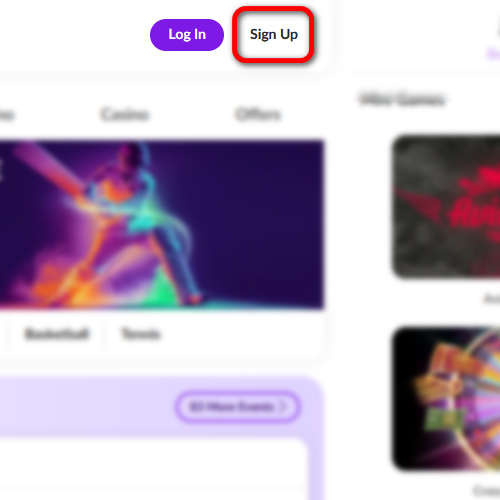Screen dimensions: 500x500
Task: Click the Aviator title below its thumbnail
Action: click(x=492, y=298)
